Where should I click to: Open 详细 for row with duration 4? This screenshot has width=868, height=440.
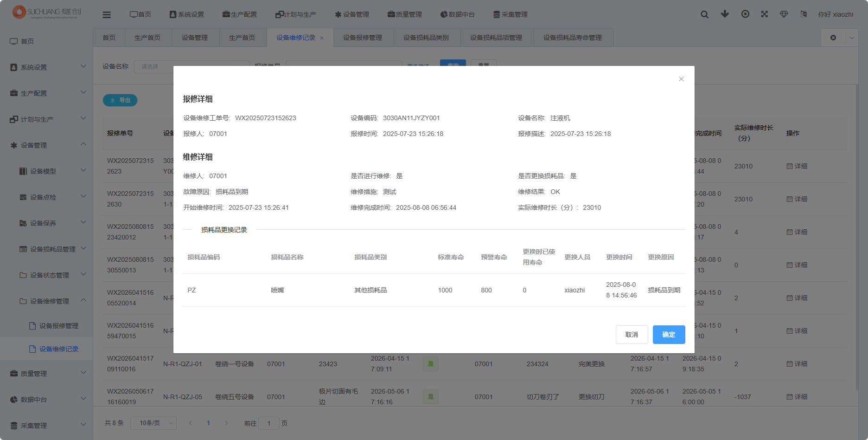click(797, 232)
